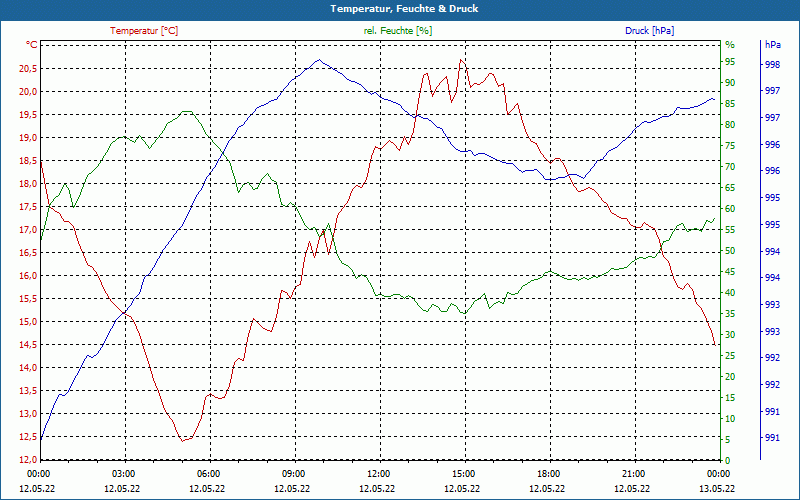Click the '20,0' temperature axis tick
The height and width of the screenshot is (500, 800).
28,91
